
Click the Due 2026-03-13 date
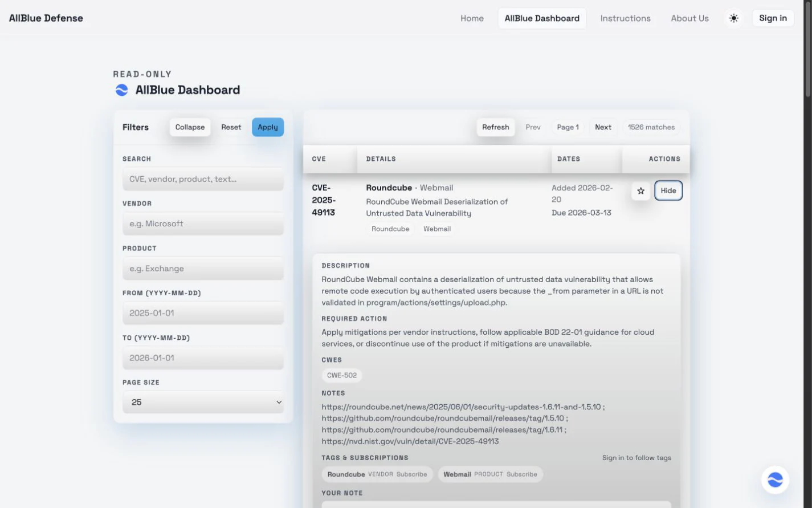pyautogui.click(x=581, y=213)
